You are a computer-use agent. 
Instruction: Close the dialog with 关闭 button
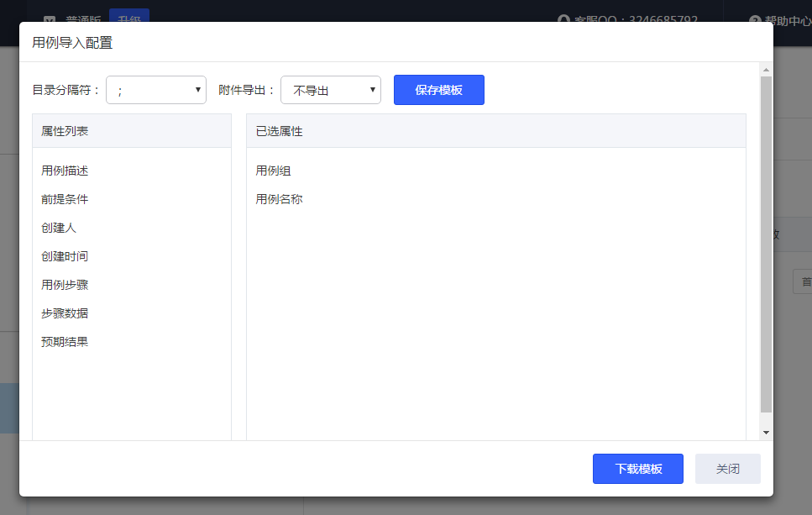pyautogui.click(x=727, y=469)
